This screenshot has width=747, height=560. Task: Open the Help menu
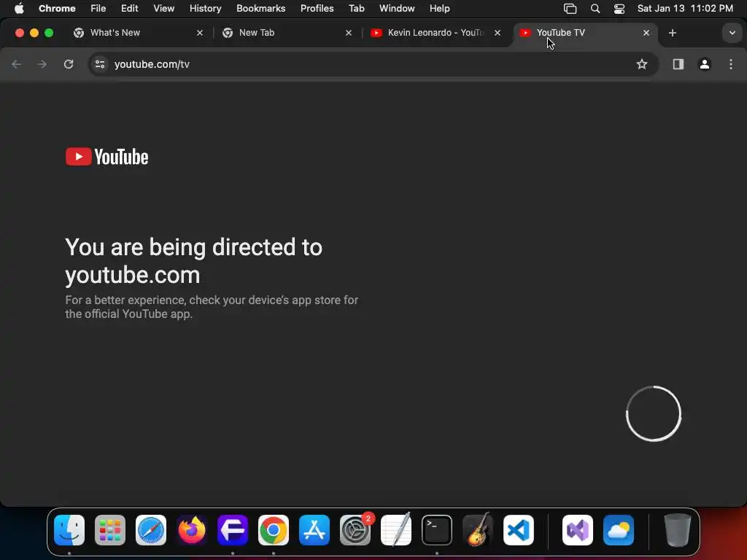click(x=439, y=8)
